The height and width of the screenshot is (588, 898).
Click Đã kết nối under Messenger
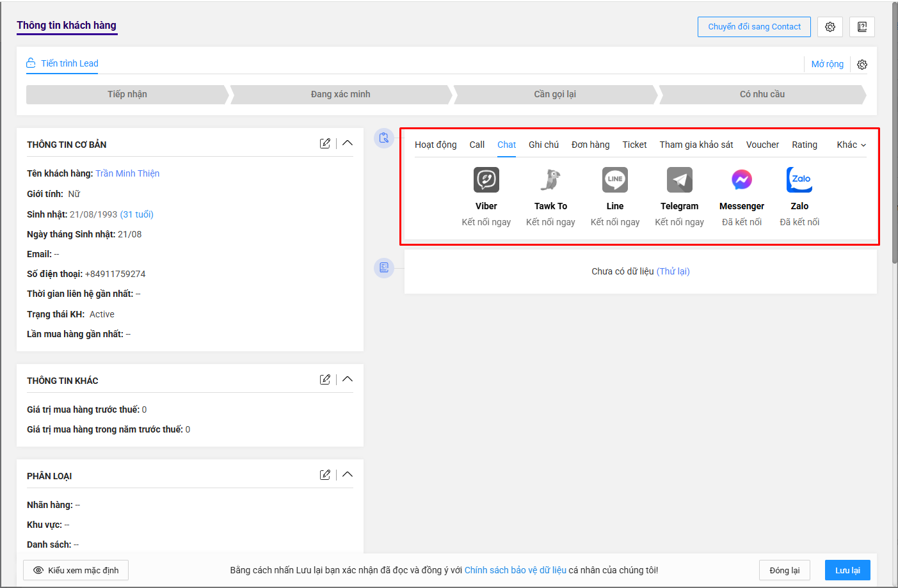742,222
